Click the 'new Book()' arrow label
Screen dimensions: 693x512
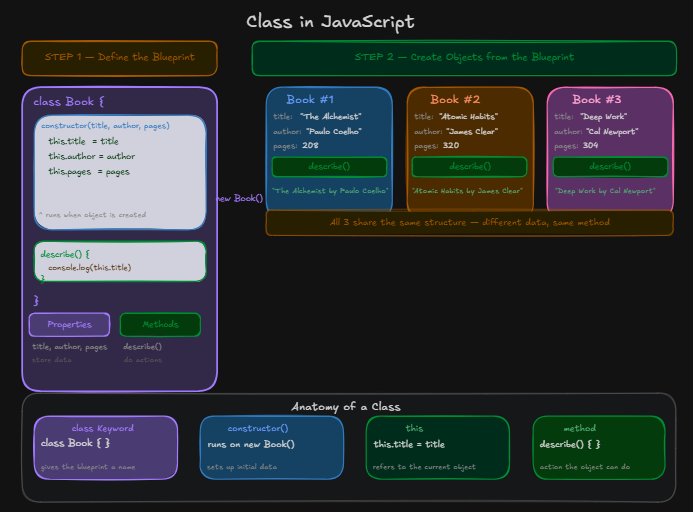(x=240, y=198)
